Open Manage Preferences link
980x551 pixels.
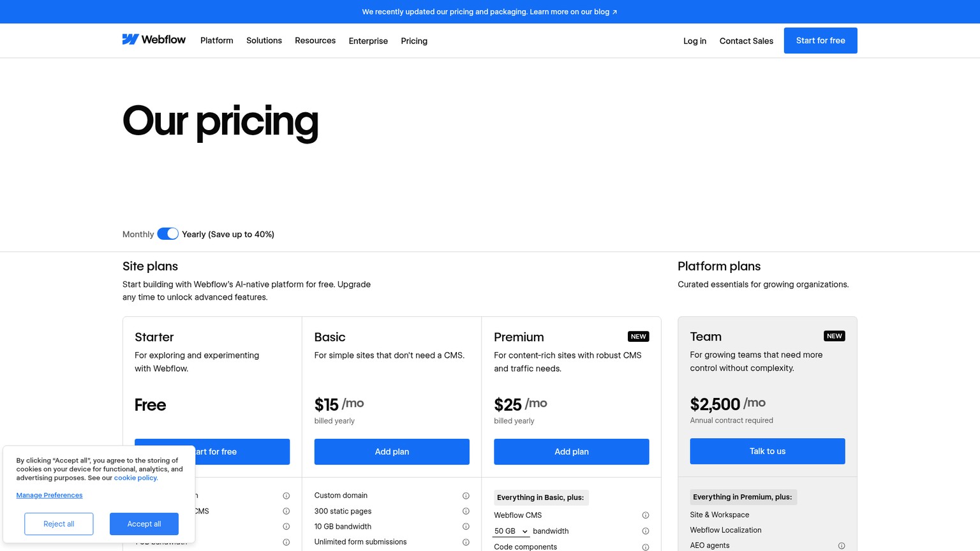(x=49, y=495)
